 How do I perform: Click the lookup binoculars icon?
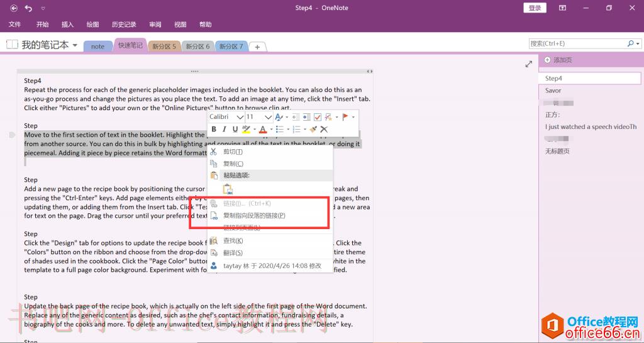(x=214, y=240)
